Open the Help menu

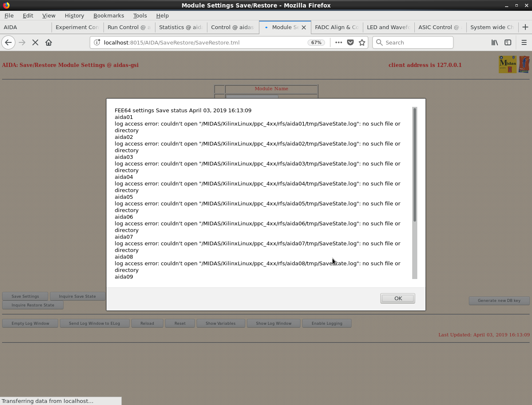(x=163, y=15)
